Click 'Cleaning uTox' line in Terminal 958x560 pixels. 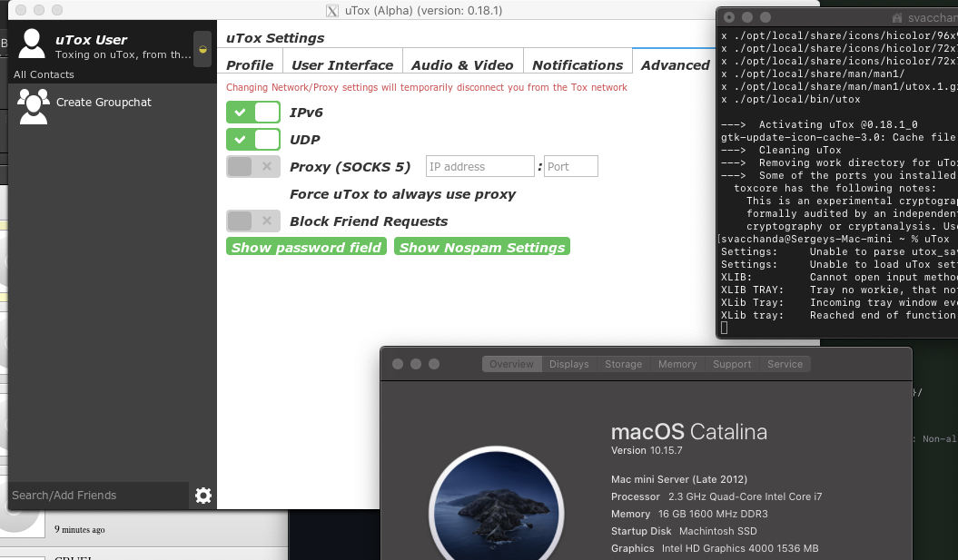tap(782, 151)
